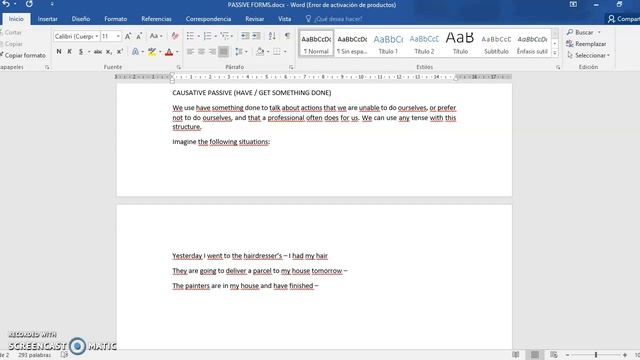640x360 pixels.
Task: Open the Diseño tab
Action: point(81,19)
